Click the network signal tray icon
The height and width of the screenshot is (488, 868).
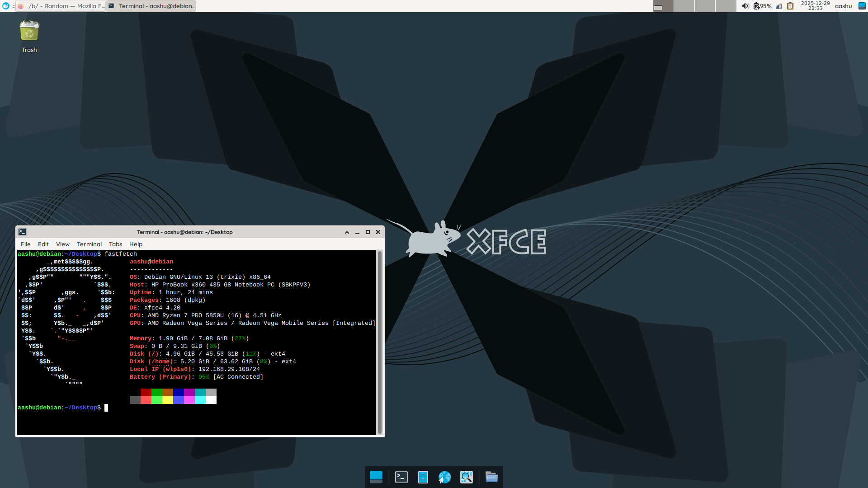click(x=778, y=6)
